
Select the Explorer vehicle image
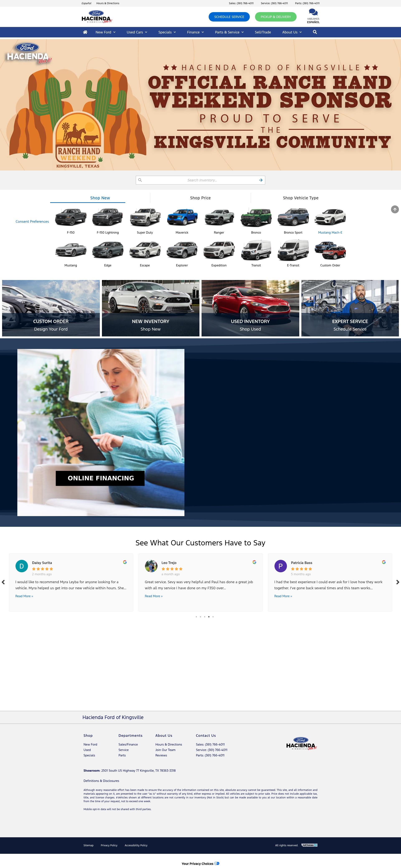pyautogui.click(x=182, y=250)
